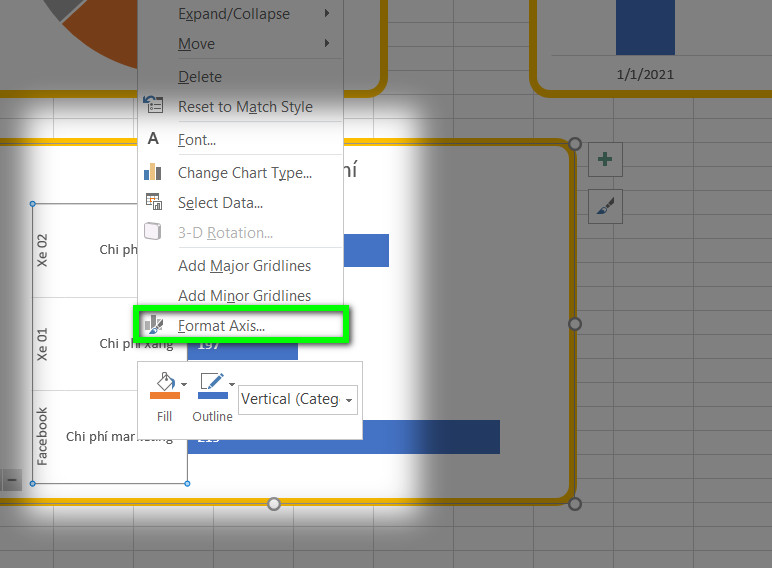
Task: Open the Chart Styles paintbrush icon
Action: pyautogui.click(x=605, y=206)
